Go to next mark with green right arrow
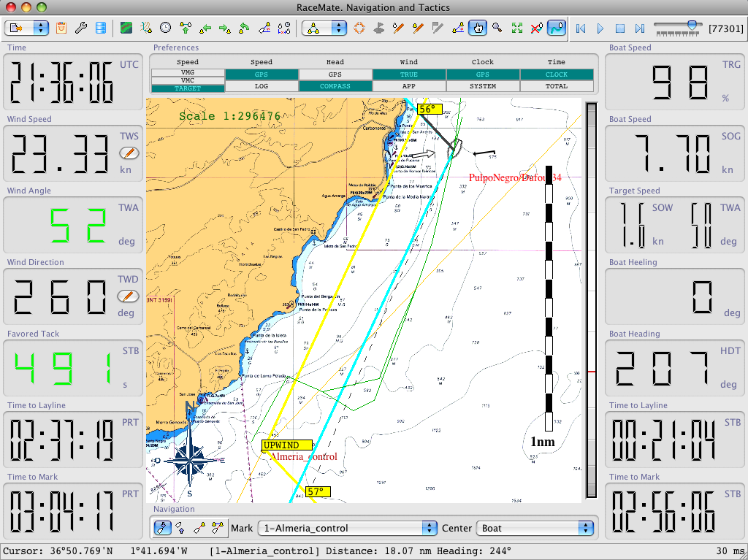The height and width of the screenshot is (560, 748). [225, 28]
